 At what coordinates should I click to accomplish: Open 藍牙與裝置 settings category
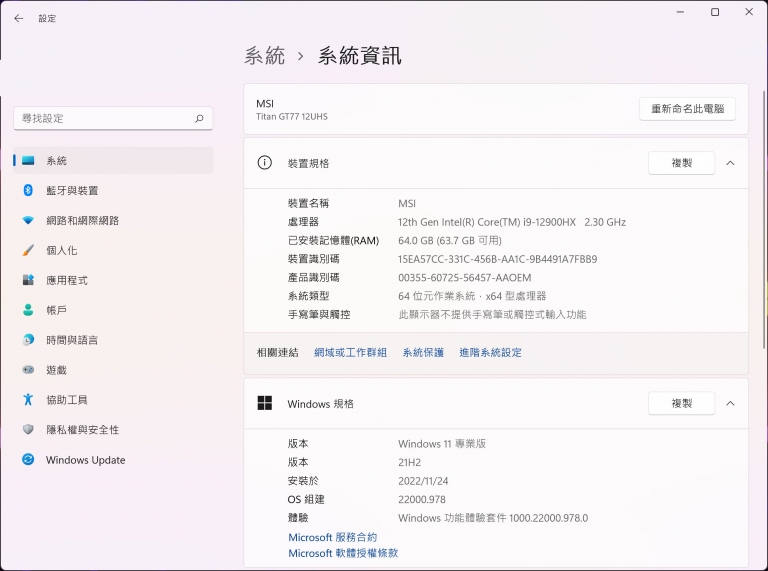tap(114, 190)
